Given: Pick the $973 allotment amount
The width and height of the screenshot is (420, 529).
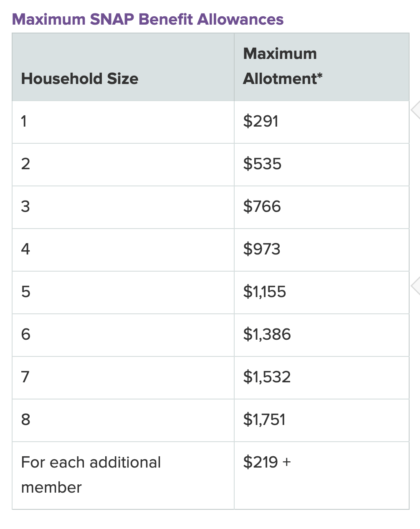Looking at the screenshot, I should click(262, 249).
